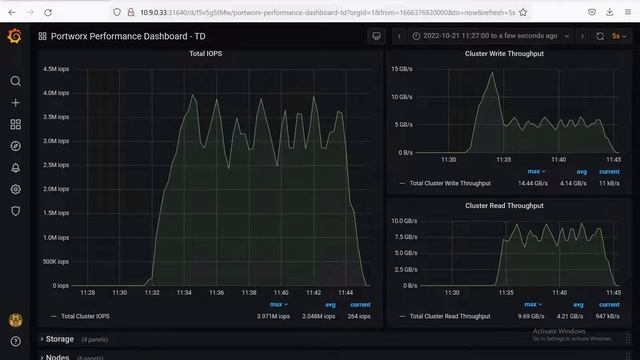Shift time range backward

pos(399,36)
